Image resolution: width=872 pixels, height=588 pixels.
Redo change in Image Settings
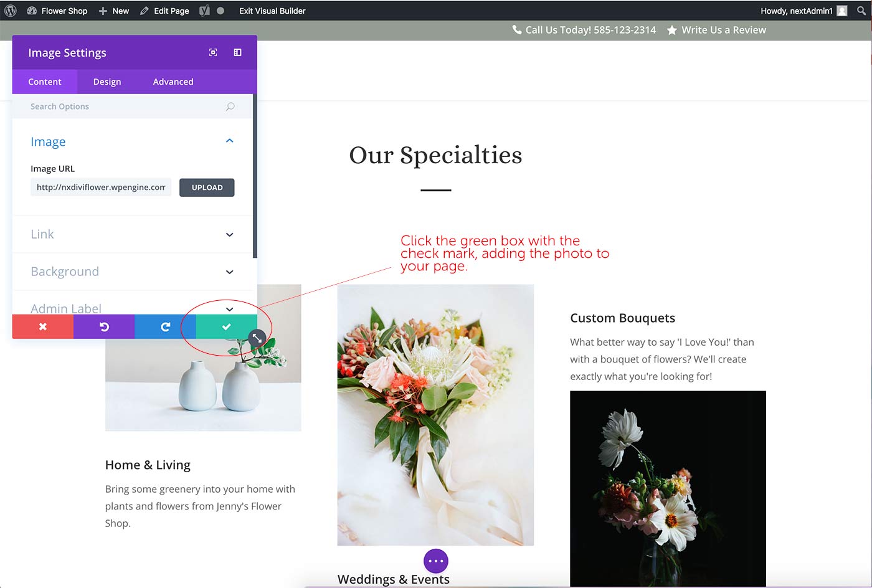(x=165, y=326)
